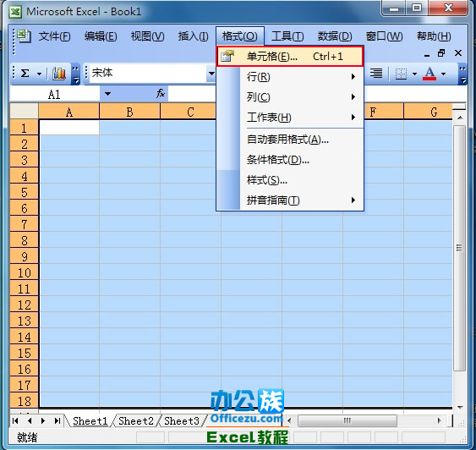Choose Cells 单元格(E) menu item
Screen dimensions: 476x450
[290, 56]
